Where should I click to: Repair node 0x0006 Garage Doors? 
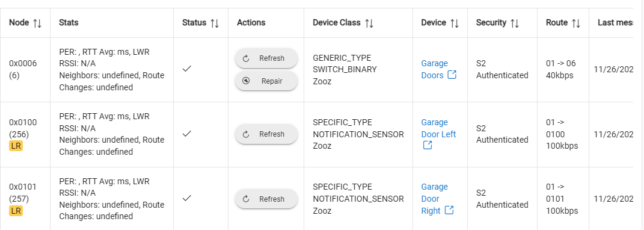(x=266, y=81)
